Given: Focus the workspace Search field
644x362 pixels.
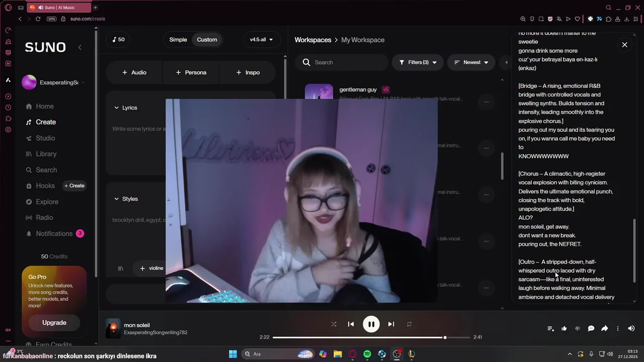Looking at the screenshot, I should pyautogui.click(x=342, y=62).
